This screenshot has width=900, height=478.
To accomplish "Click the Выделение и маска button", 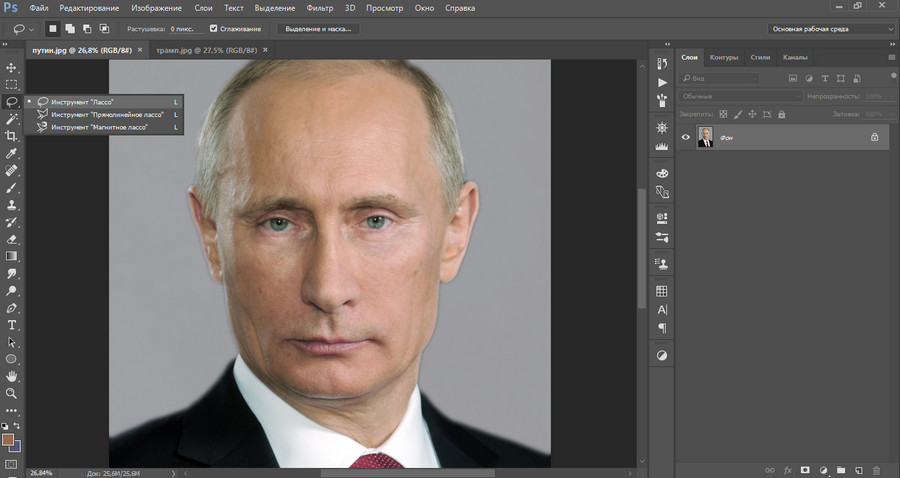I will pos(318,30).
